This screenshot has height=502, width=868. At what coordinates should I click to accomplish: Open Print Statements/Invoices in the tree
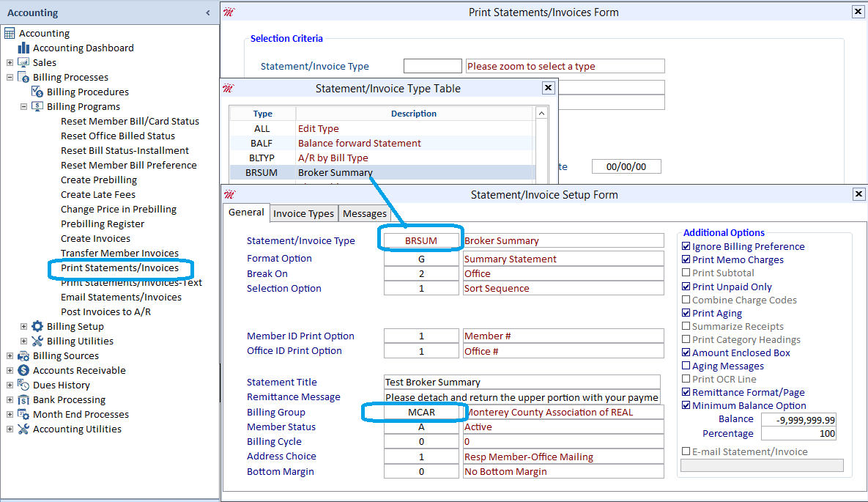click(x=119, y=267)
